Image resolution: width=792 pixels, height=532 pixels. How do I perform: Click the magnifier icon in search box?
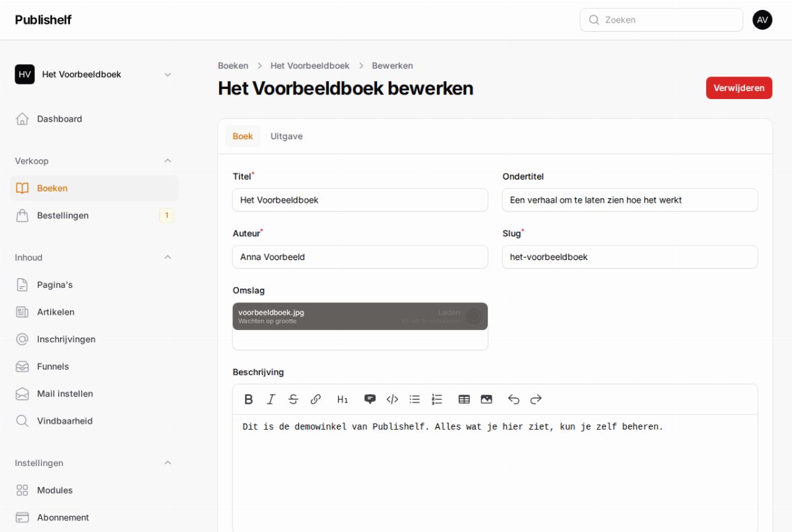(594, 20)
